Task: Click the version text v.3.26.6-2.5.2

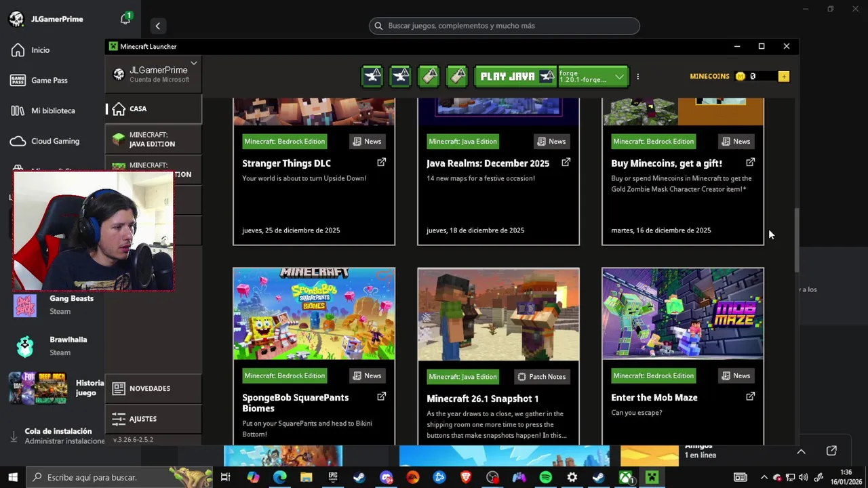Action: pos(133,439)
